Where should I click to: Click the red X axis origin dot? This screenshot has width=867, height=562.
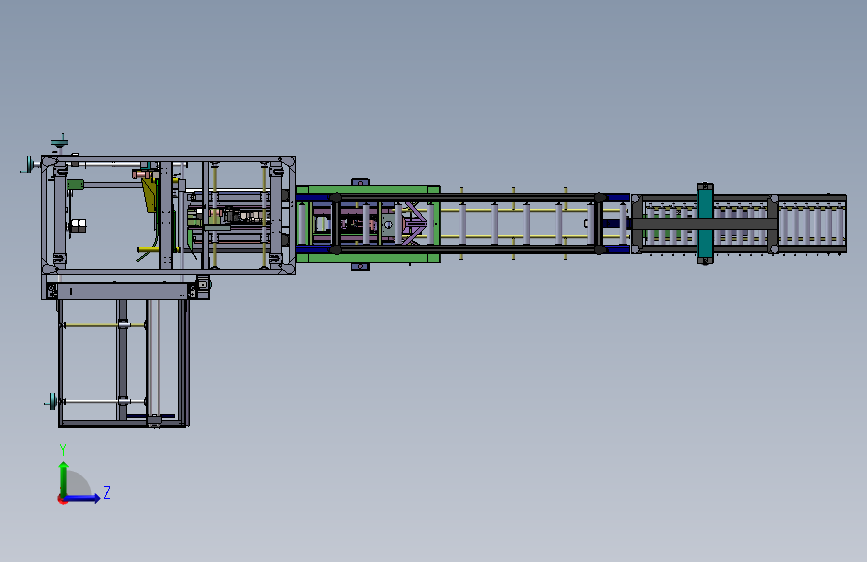(62, 499)
